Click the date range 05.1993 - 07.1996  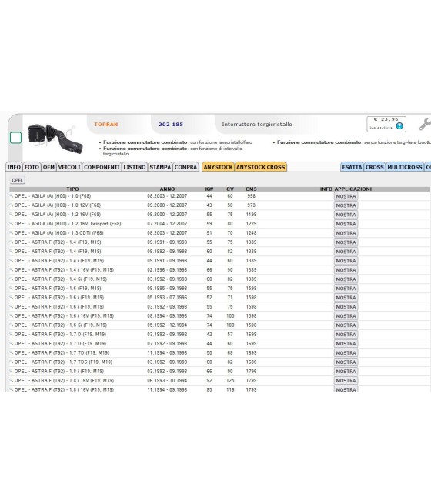pyautogui.click(x=167, y=298)
